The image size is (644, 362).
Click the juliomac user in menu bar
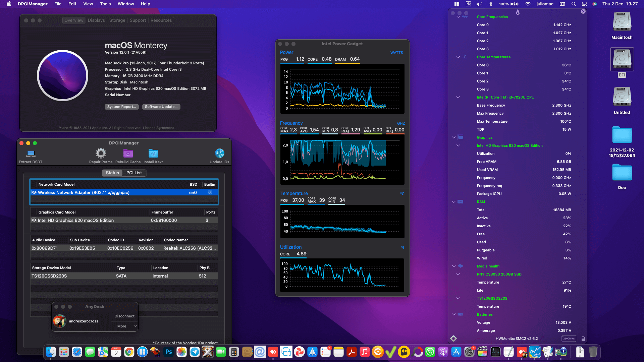click(x=545, y=4)
